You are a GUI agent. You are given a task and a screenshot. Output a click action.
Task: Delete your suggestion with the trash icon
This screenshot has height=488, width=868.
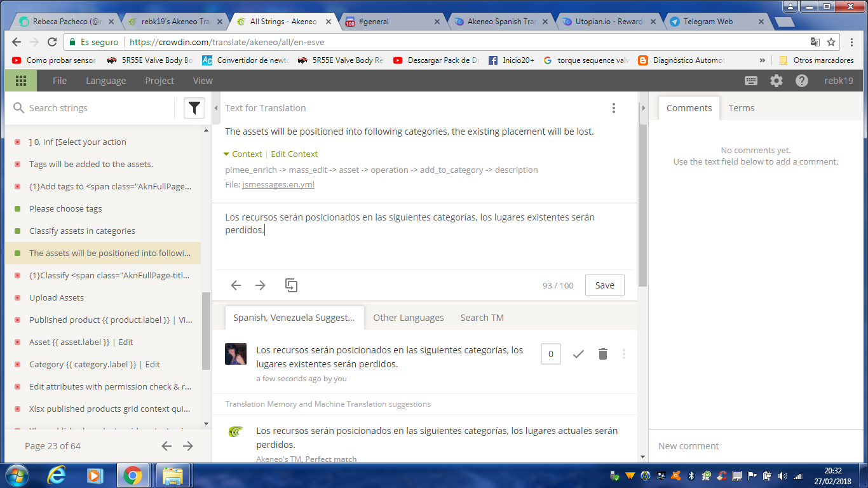pos(603,354)
